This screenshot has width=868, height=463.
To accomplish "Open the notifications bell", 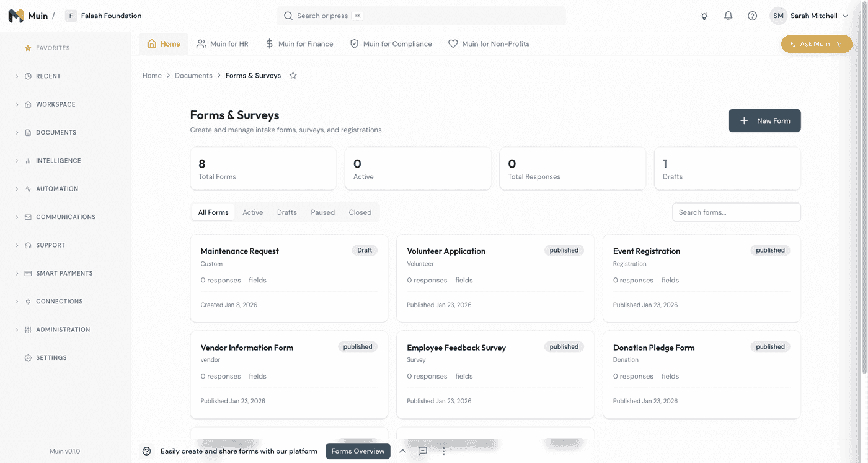I will click(728, 16).
